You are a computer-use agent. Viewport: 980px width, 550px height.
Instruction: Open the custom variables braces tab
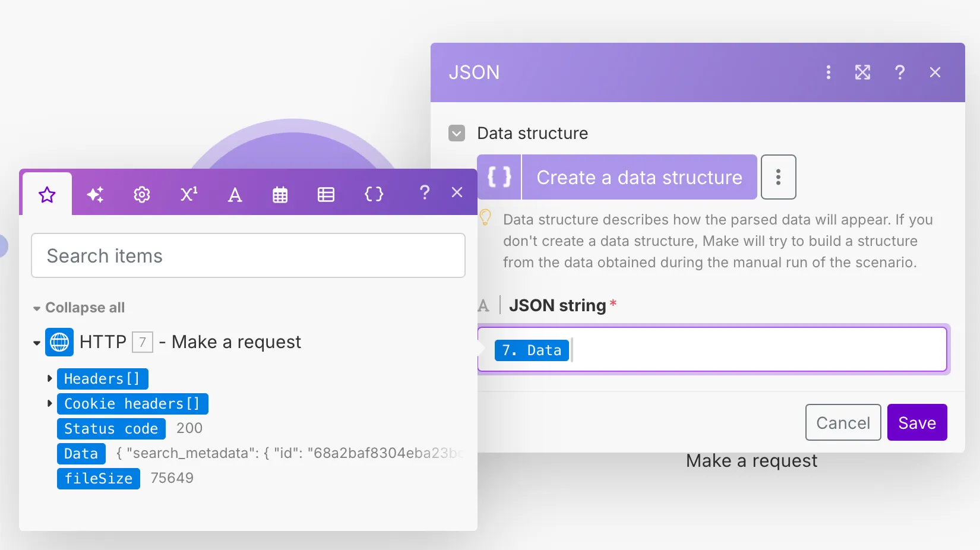pos(374,194)
